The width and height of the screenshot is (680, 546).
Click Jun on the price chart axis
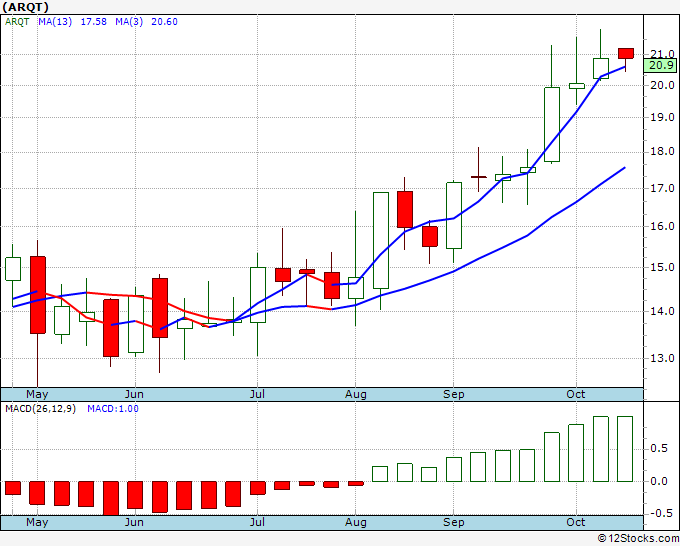coord(134,394)
